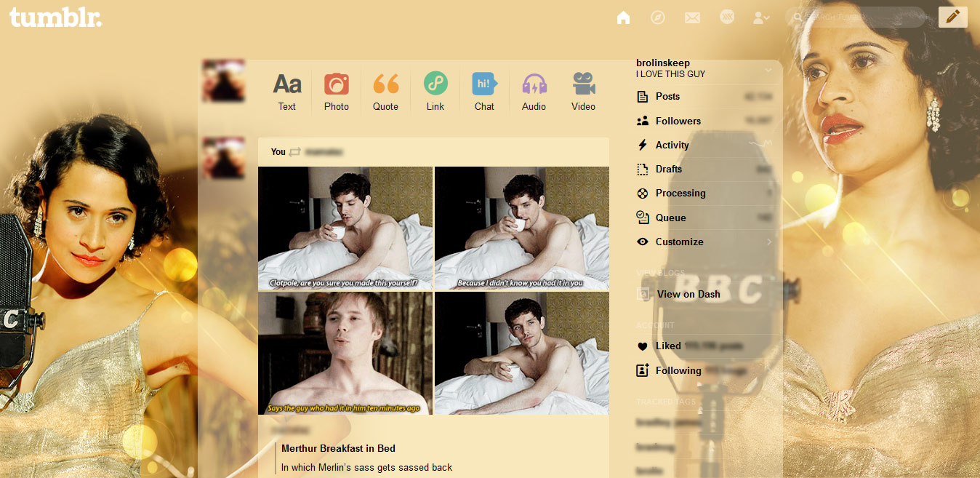980x478 pixels.
Task: Go to the Home dashboard icon
Action: click(623, 17)
